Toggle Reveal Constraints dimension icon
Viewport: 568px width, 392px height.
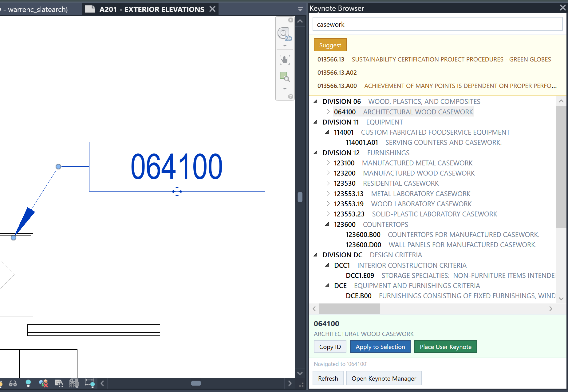tap(89, 383)
